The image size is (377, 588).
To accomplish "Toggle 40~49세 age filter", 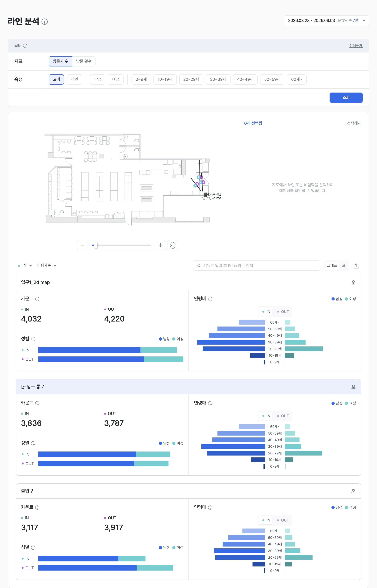I will click(x=245, y=79).
